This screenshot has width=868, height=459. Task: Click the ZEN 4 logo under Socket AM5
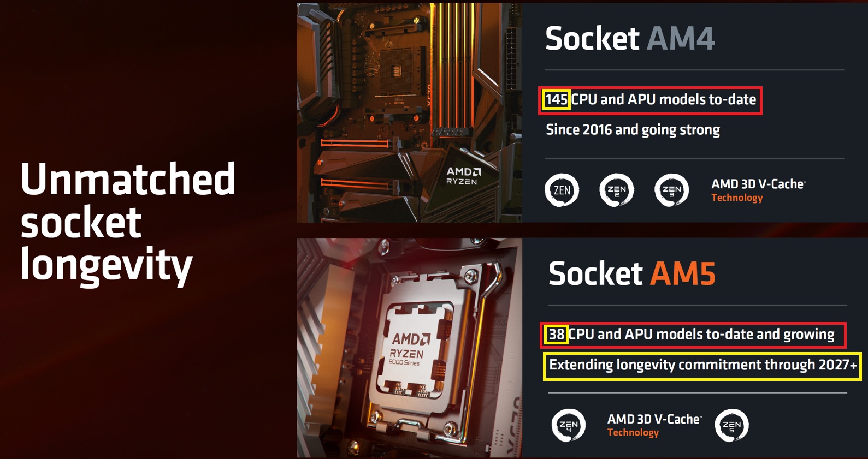(569, 425)
